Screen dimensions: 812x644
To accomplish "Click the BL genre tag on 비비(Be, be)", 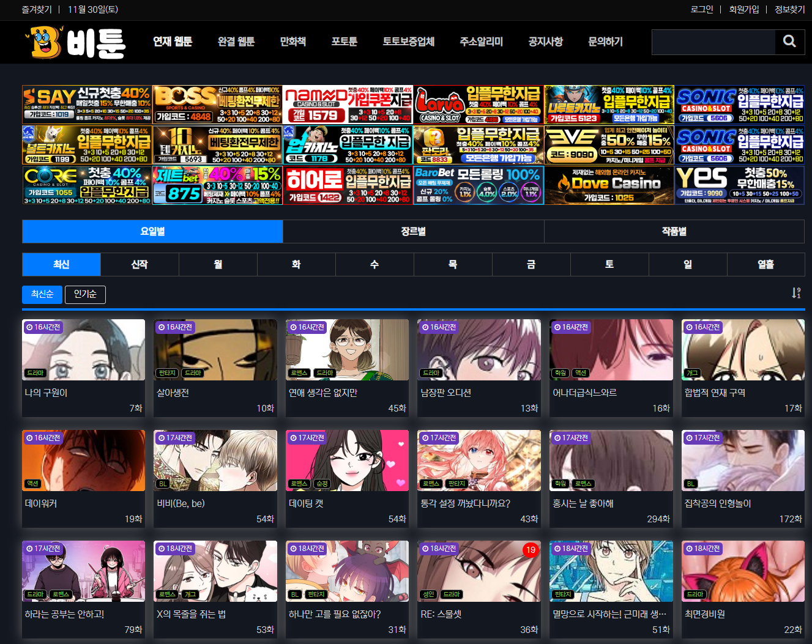I will tap(162, 484).
